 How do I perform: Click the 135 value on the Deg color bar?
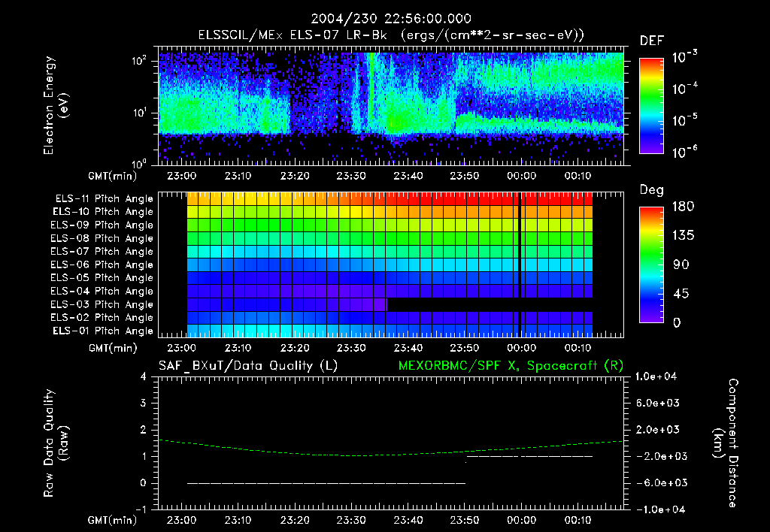[x=684, y=236]
